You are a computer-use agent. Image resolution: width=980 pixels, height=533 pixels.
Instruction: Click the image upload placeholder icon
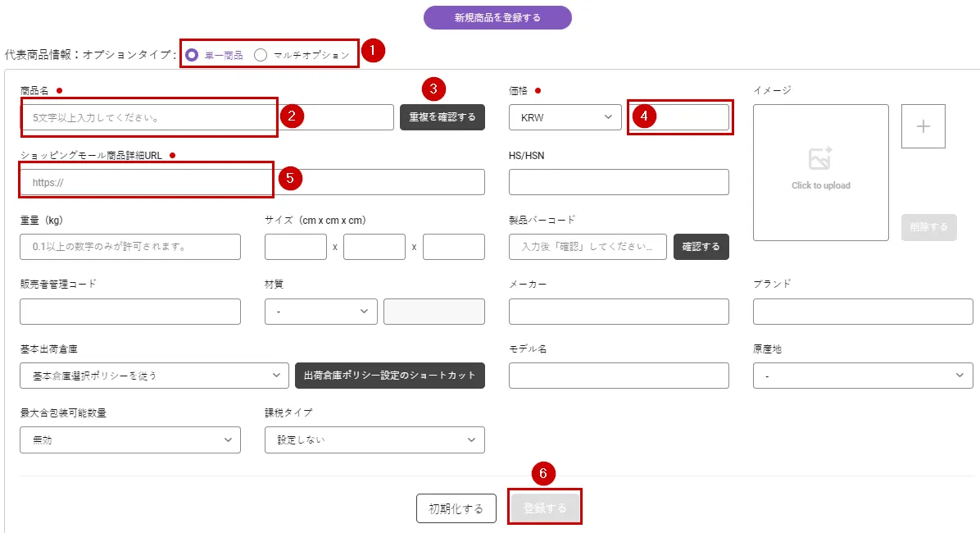click(820, 158)
